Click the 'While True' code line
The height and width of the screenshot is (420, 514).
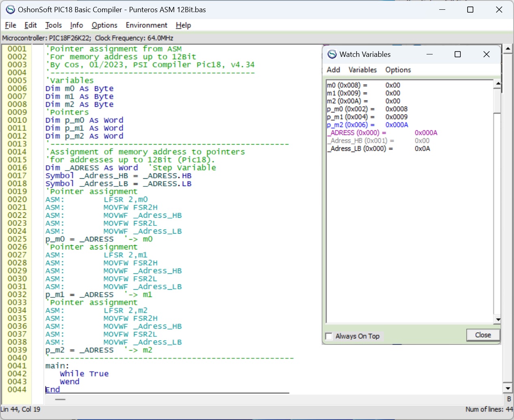click(x=84, y=374)
